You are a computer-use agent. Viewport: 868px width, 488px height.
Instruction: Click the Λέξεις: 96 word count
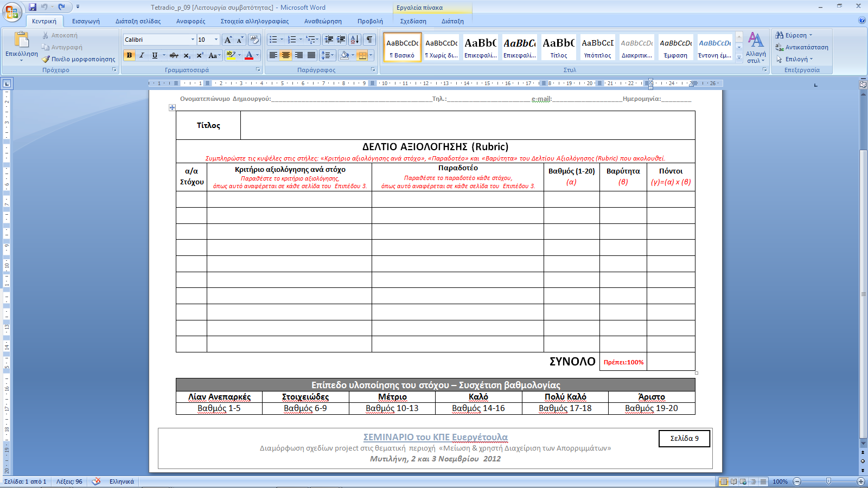point(69,481)
